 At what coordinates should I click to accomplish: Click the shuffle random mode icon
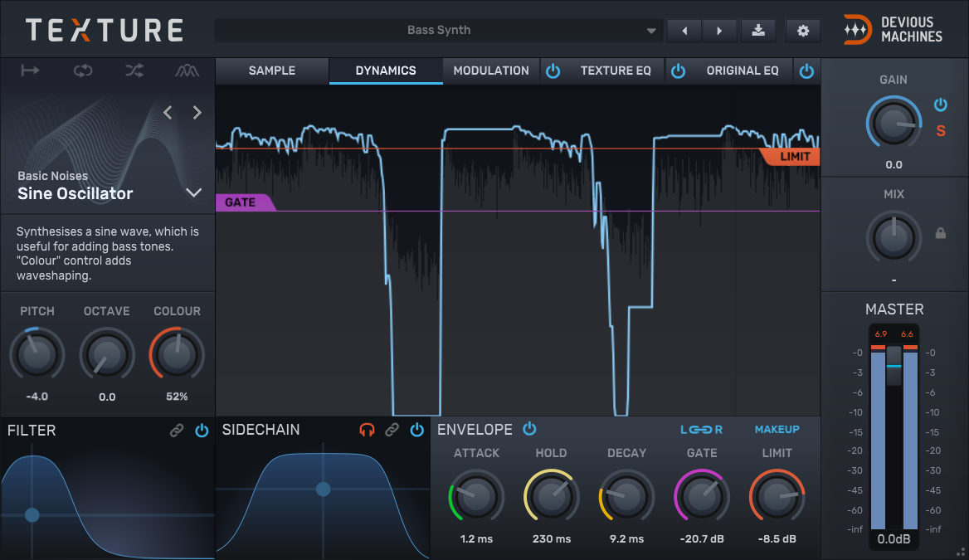(x=134, y=71)
